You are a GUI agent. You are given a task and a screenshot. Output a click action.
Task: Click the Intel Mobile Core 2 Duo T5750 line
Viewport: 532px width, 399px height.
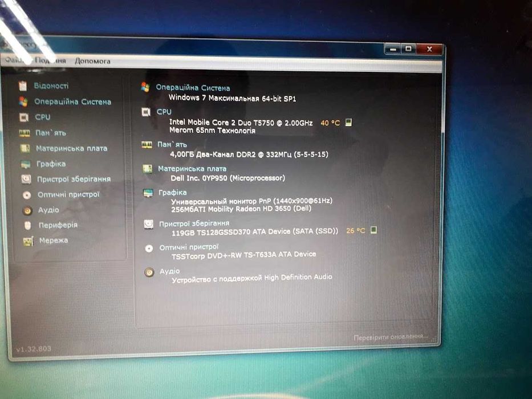click(241, 123)
